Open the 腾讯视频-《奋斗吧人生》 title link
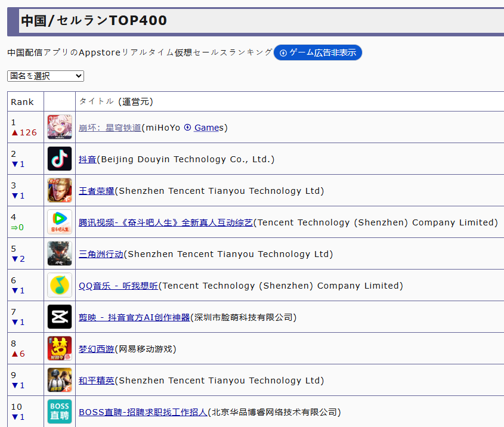The height and width of the screenshot is (427, 504). click(x=166, y=222)
